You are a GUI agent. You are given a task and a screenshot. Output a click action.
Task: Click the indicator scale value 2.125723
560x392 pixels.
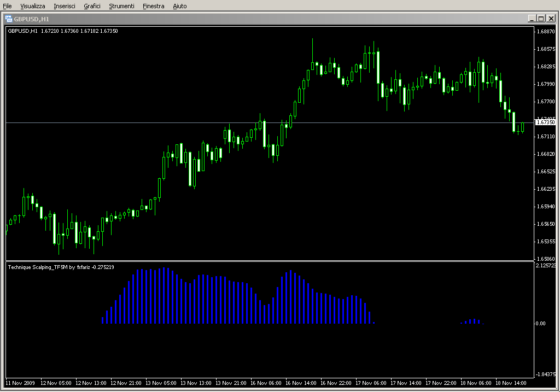[546, 265]
